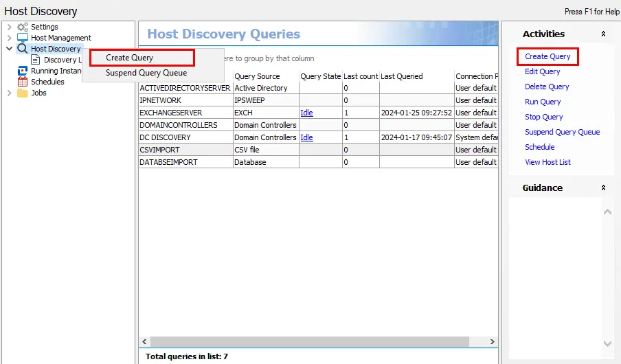The width and height of the screenshot is (621, 364).
Task: Click the Connection column header
Action: coord(476,76)
